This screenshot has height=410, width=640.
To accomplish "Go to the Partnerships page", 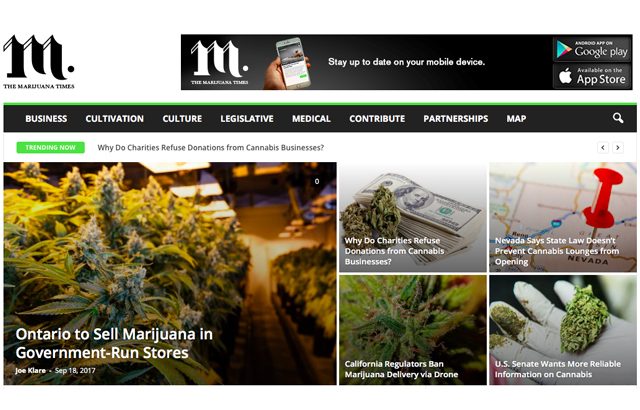I will (x=456, y=119).
